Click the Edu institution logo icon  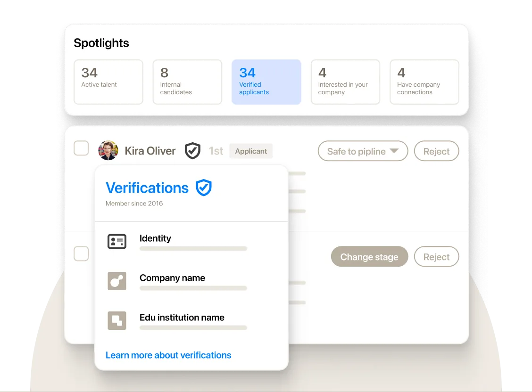(x=117, y=320)
